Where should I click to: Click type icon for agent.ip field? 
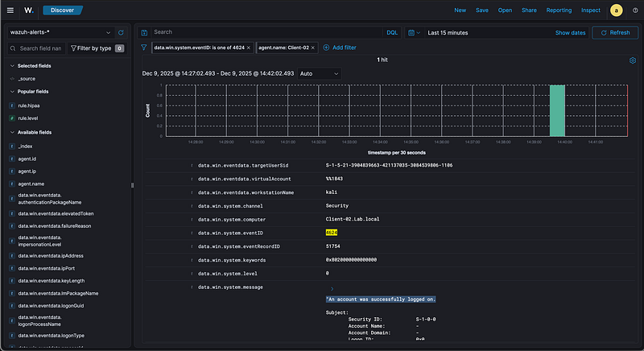[12, 171]
